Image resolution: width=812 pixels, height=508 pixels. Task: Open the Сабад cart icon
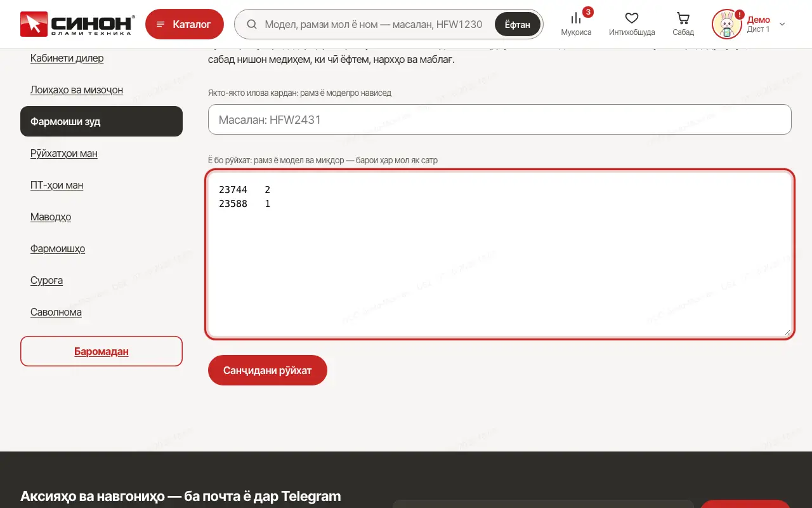pos(683,24)
